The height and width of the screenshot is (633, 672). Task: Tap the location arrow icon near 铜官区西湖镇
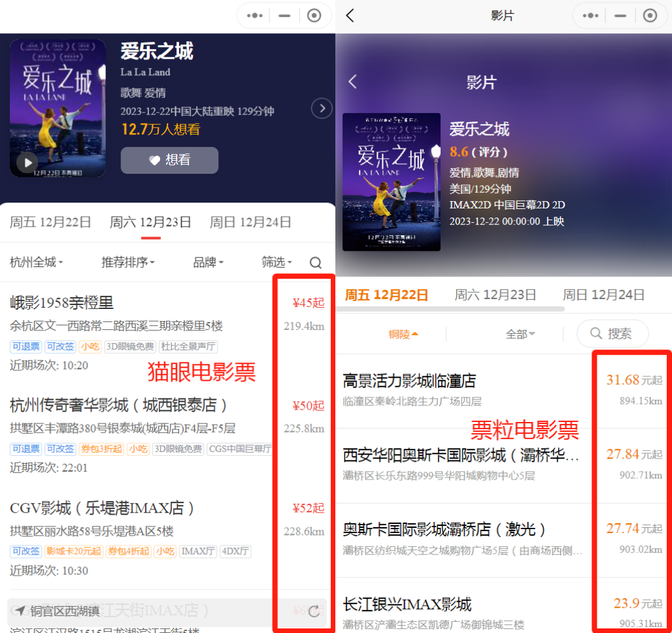pyautogui.click(x=20, y=611)
